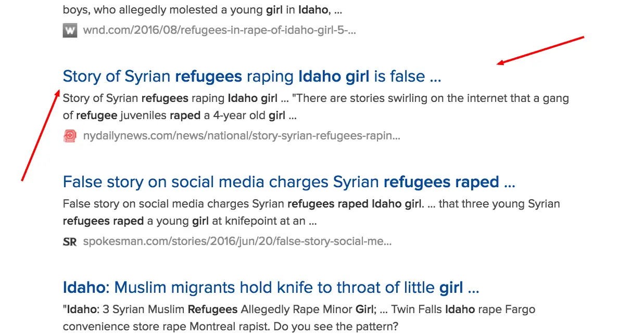The width and height of the screenshot is (644, 336).
Task: Click bold 'Idaho girl' in NY Daily News headline
Action: click(333, 76)
